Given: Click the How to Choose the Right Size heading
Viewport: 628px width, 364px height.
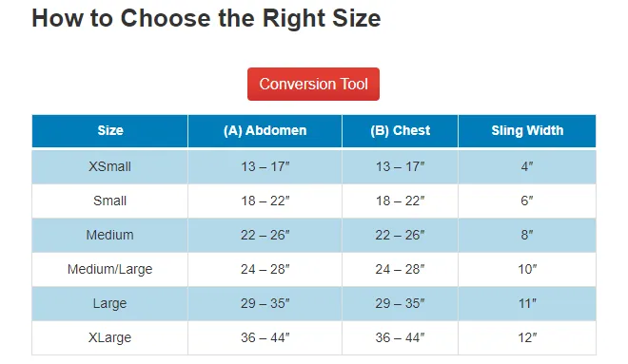Looking at the screenshot, I should click(x=206, y=18).
